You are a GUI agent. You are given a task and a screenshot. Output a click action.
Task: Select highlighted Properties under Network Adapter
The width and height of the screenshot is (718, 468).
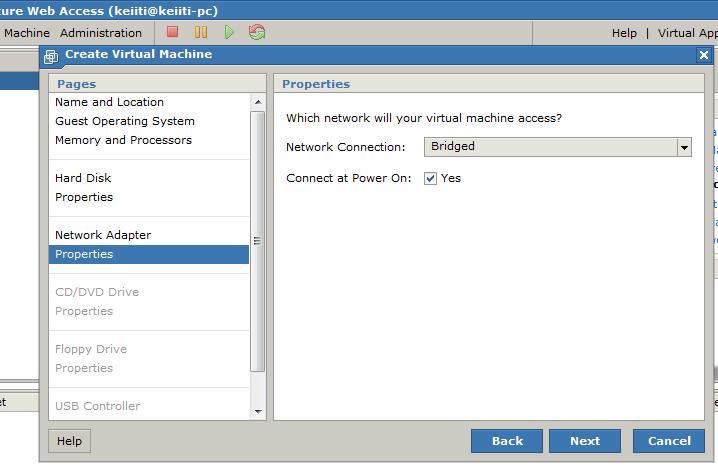click(x=149, y=254)
